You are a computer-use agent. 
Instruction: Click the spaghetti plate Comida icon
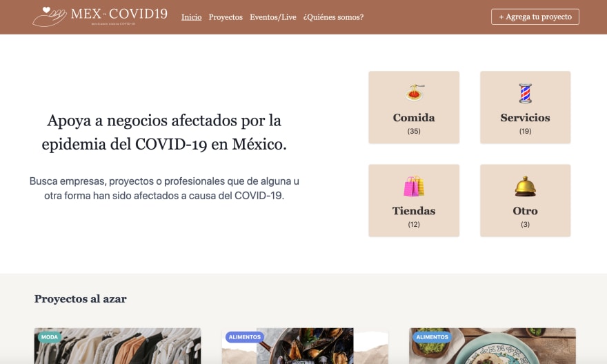(x=415, y=93)
